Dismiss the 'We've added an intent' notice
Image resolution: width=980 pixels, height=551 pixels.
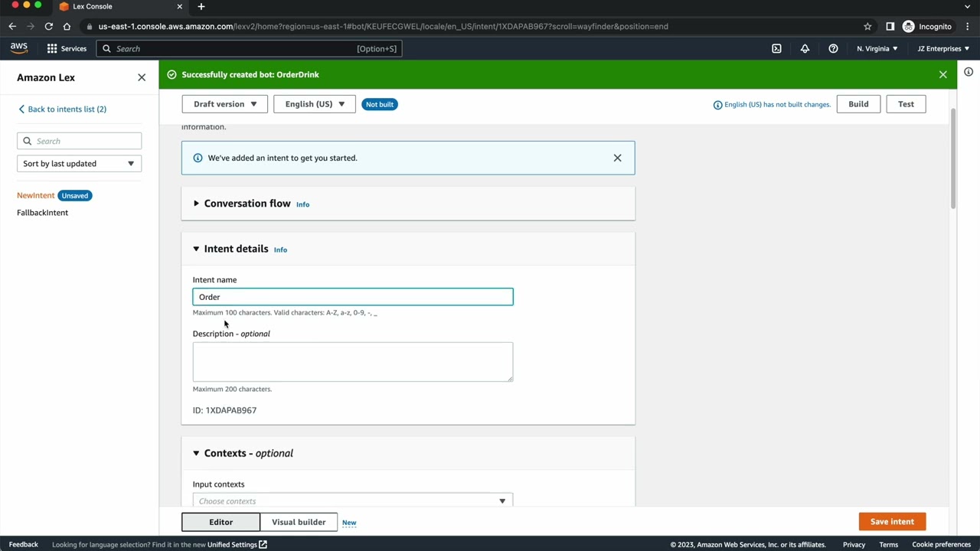point(617,158)
